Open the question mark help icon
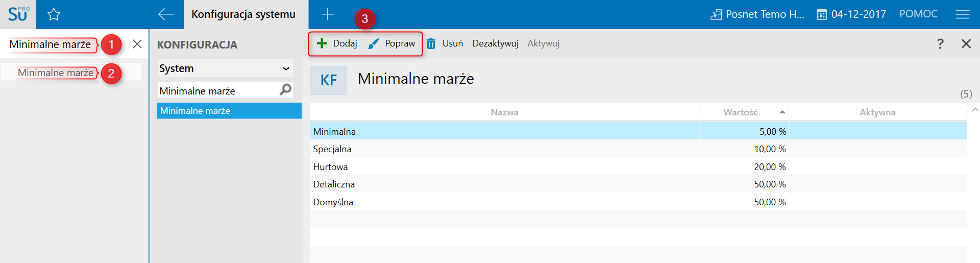This screenshot has height=263, width=980. (940, 44)
